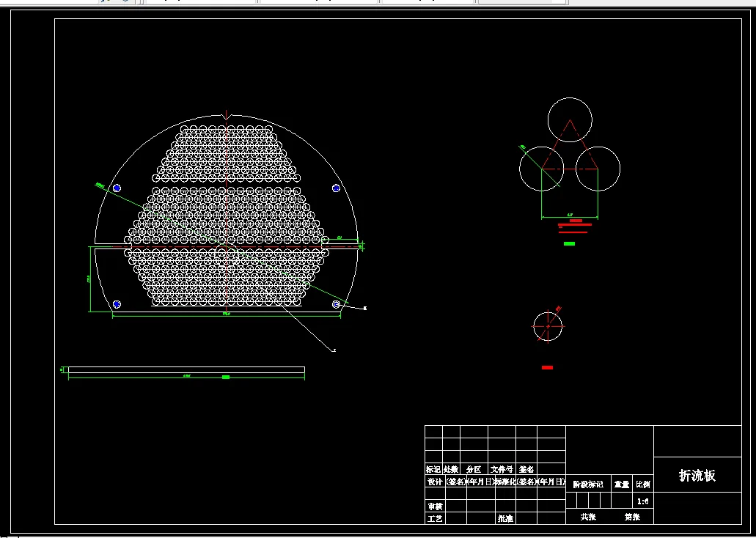Screen dimensions: 756x538
Task: Select the '设计' row label
Action: coord(434,481)
